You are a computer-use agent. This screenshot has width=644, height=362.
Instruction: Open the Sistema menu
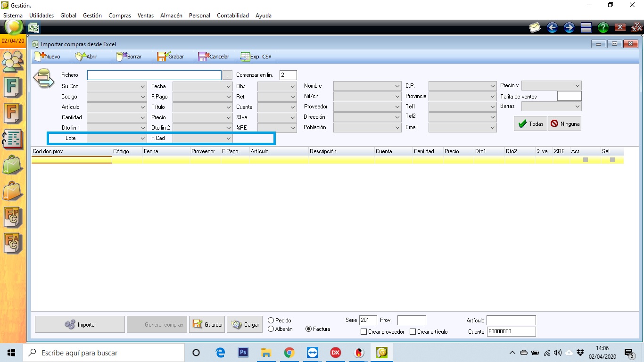pos(13,16)
